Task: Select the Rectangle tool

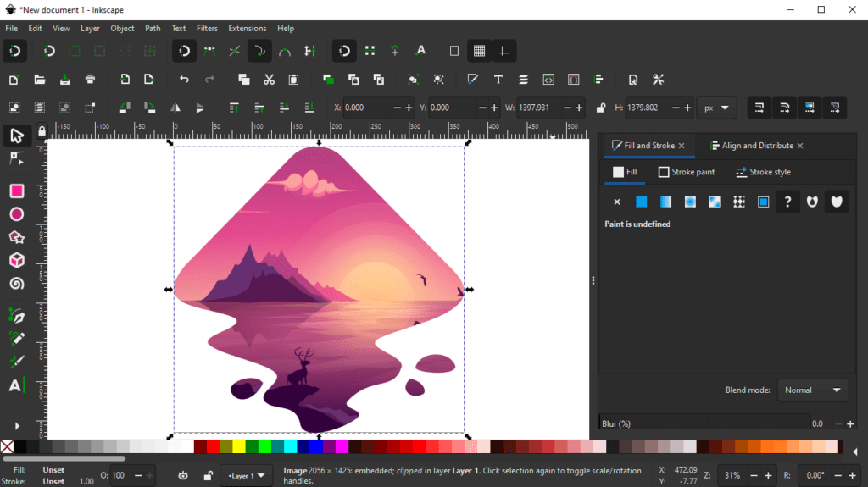Action: coord(17,191)
